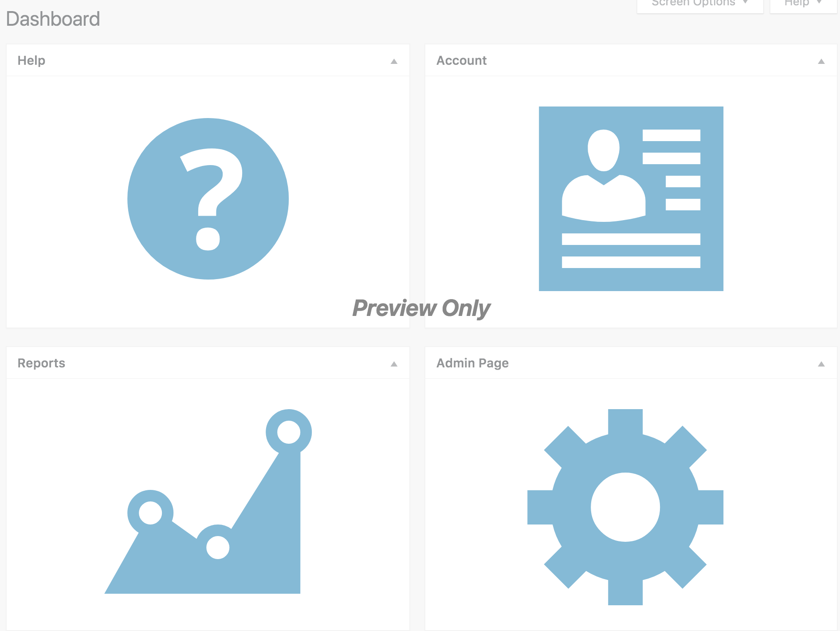
Task: Click the Help widget title
Action: tap(31, 61)
